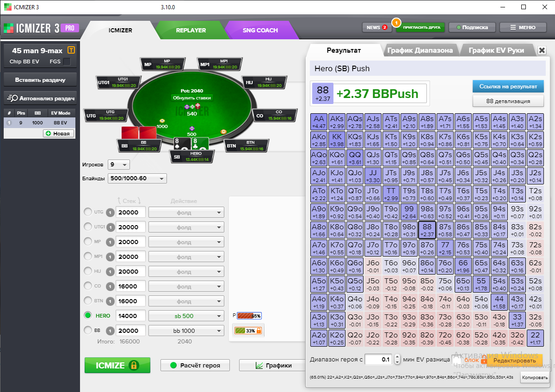The image size is (555, 392).
Task: Switch to the REPLAYER tab
Action: pyautogui.click(x=191, y=30)
